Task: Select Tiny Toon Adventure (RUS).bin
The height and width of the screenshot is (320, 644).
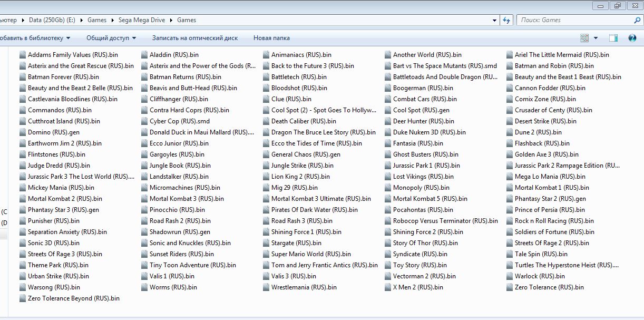Action: click(189, 265)
